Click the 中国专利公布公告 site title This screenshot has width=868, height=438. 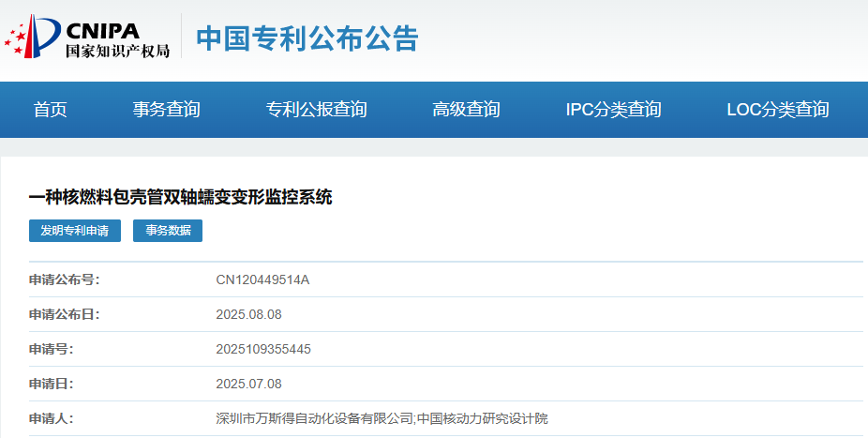pos(307,38)
